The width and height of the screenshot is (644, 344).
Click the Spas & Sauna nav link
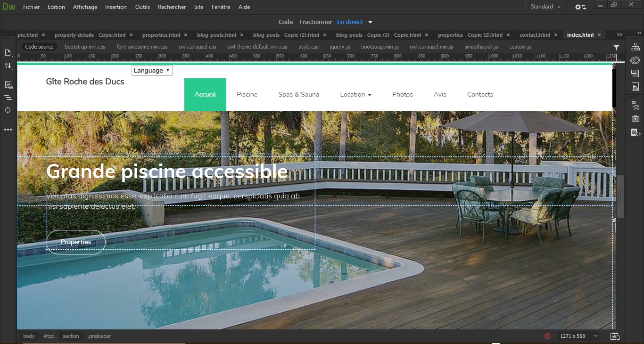click(298, 95)
